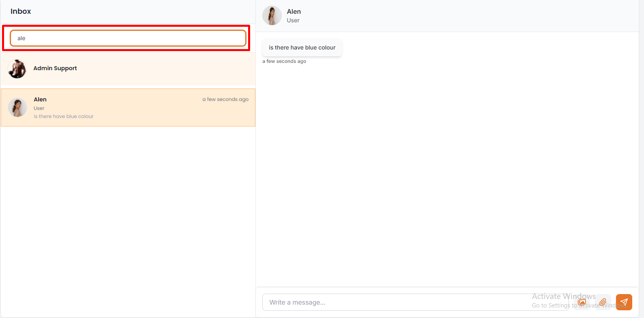Open the image gallery upload icon
The height and width of the screenshot is (318, 644).
pyautogui.click(x=582, y=302)
